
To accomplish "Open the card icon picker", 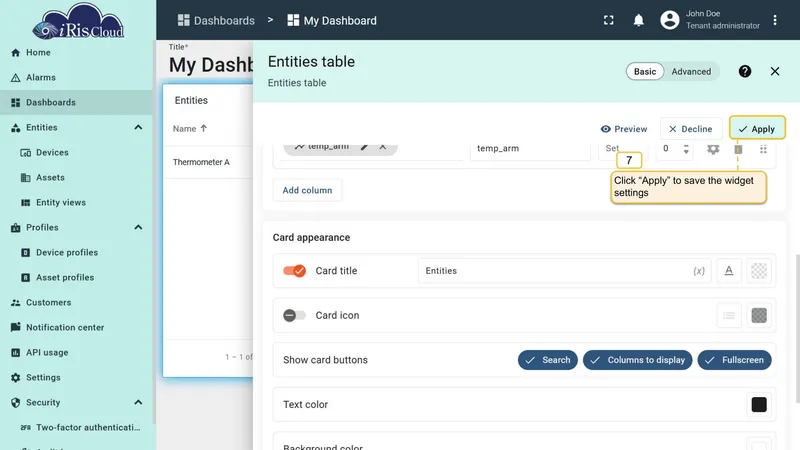I will tap(729, 315).
